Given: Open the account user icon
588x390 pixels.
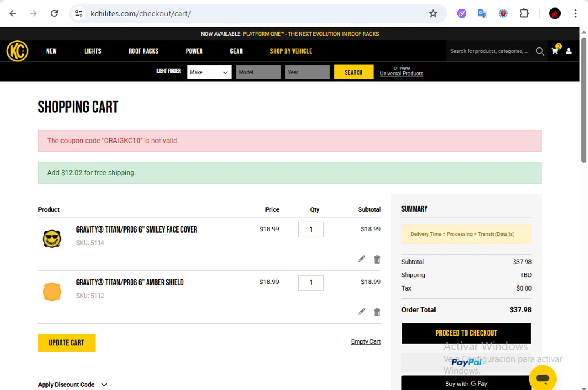Looking at the screenshot, I should (569, 51).
